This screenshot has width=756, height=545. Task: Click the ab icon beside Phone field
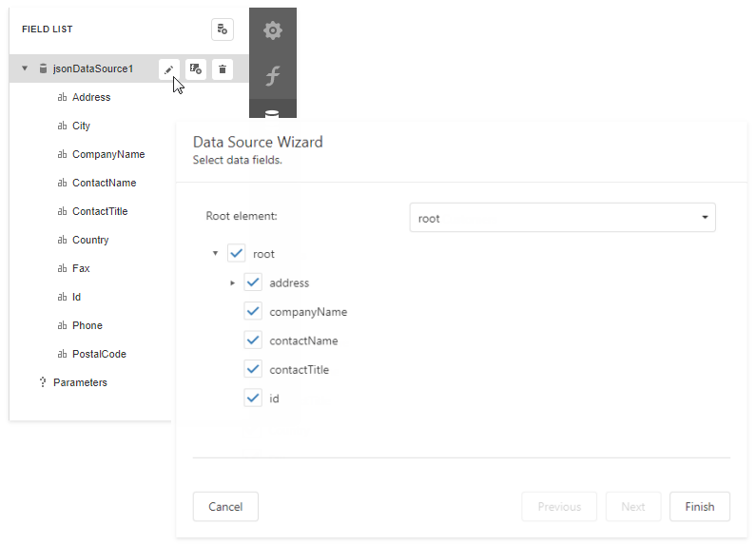(x=62, y=325)
